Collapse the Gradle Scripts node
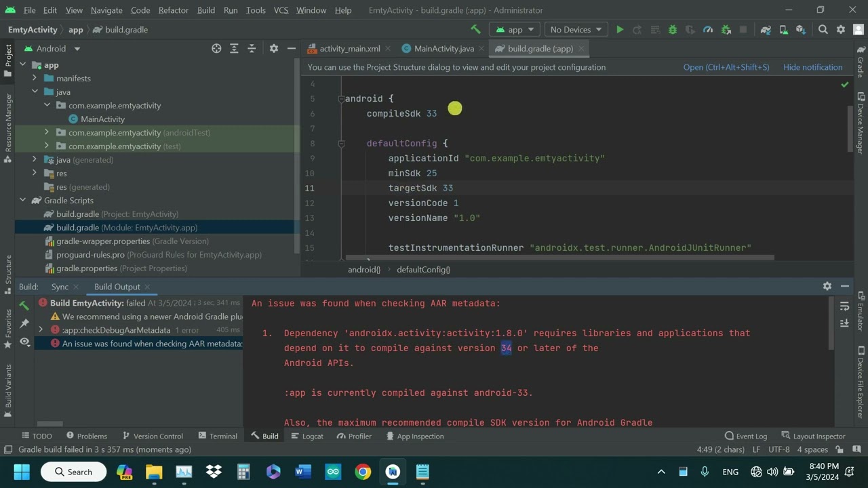 pyautogui.click(x=22, y=200)
